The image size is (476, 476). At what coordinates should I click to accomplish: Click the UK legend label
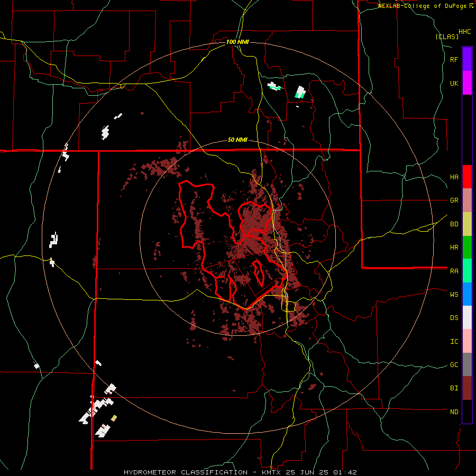454,83
